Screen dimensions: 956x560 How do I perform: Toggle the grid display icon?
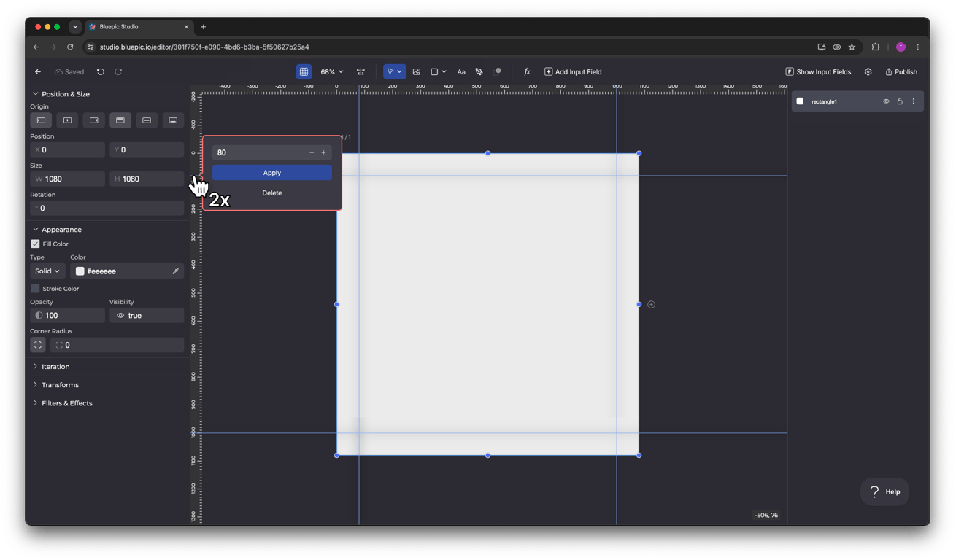click(304, 71)
